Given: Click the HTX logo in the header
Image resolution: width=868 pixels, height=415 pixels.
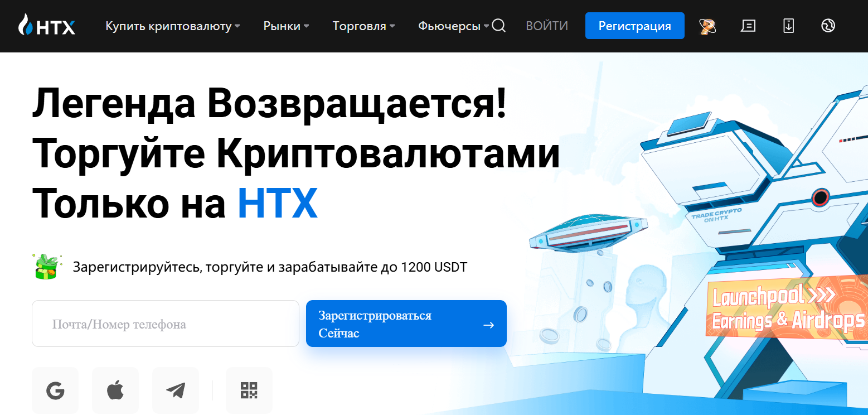Looking at the screenshot, I should pyautogui.click(x=46, y=26).
